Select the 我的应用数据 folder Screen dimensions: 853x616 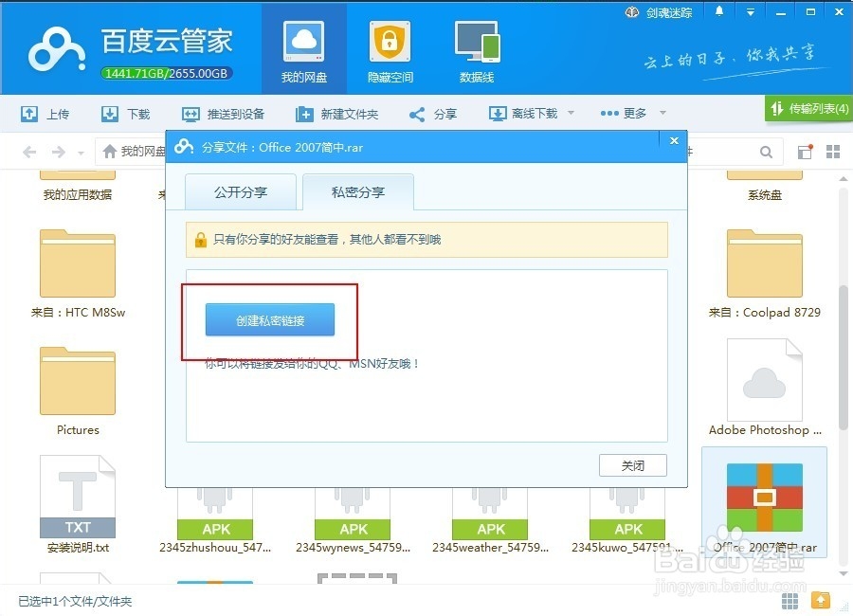[78, 186]
